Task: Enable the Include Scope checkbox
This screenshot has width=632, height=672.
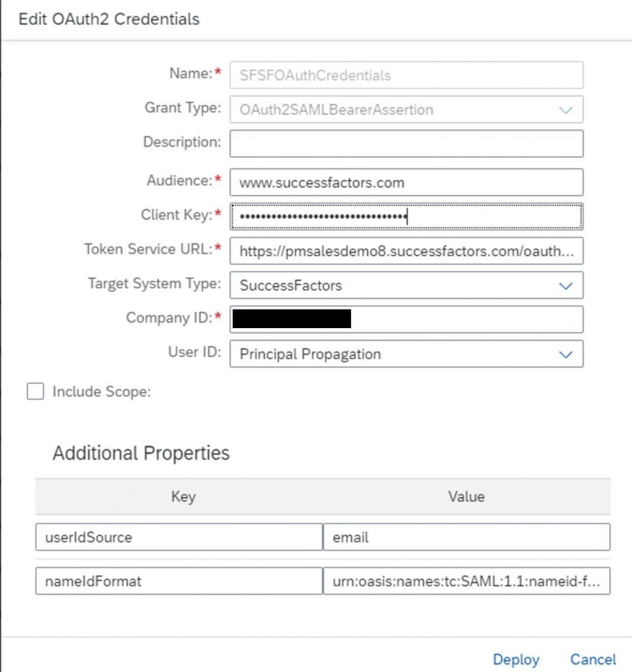Action: (x=35, y=391)
